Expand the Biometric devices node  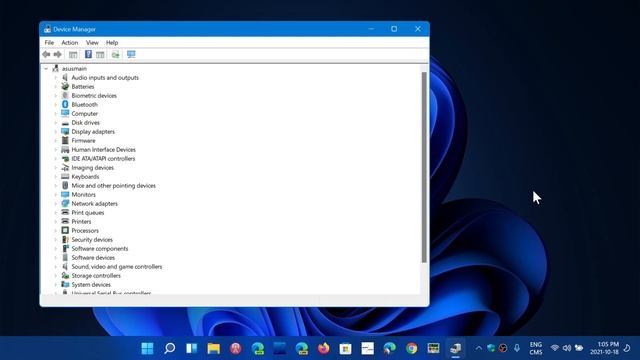(56, 96)
